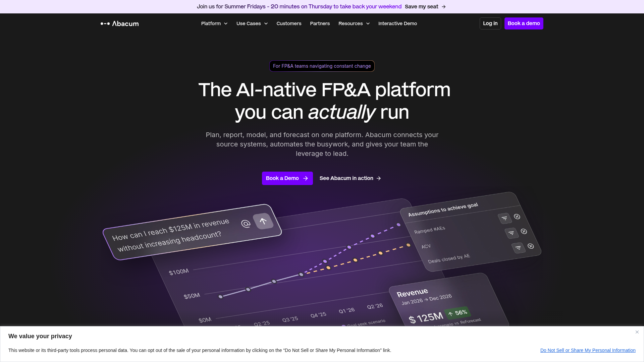Follow the See Abacum in action link
Viewport: 644px width, 362px height.
350,178
